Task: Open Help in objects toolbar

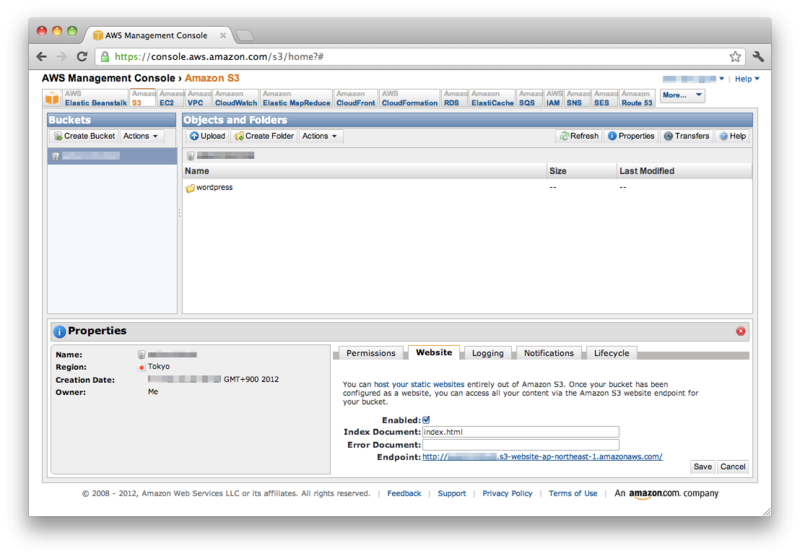Action: pyautogui.click(x=733, y=136)
